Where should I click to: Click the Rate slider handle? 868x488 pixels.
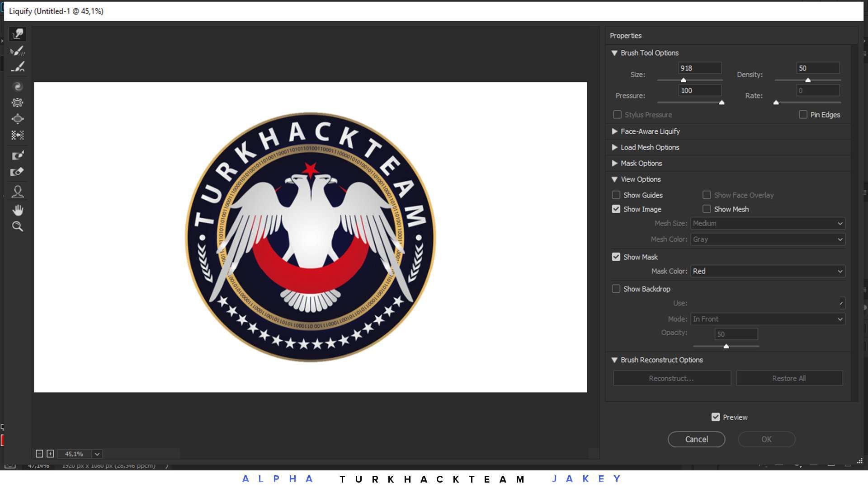point(776,103)
